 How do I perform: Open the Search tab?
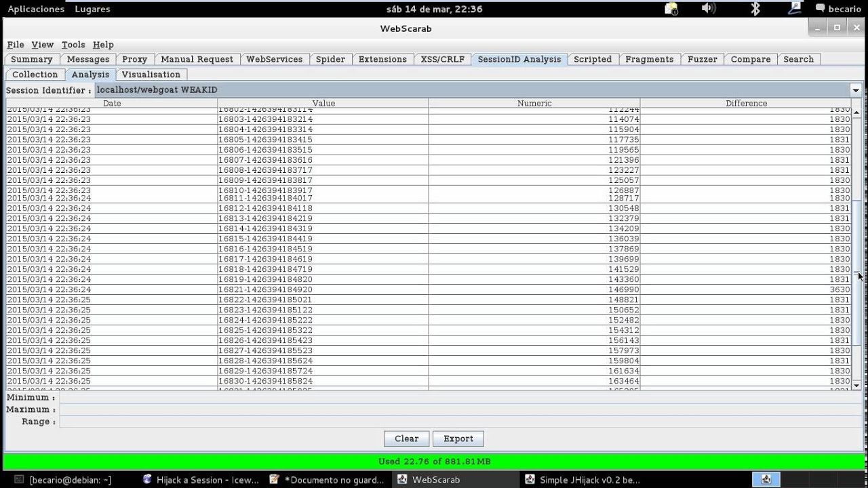click(799, 59)
